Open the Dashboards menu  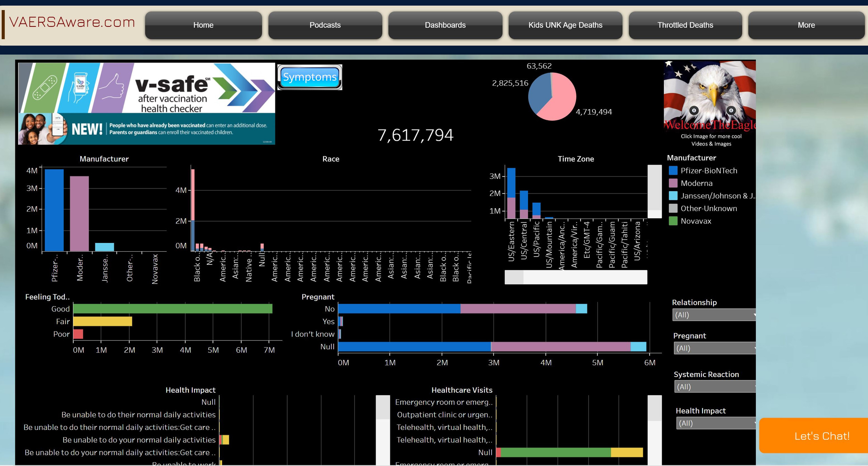coord(445,25)
